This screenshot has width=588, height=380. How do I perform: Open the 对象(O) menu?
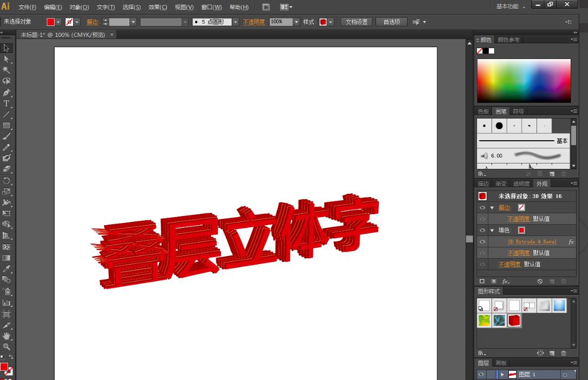[x=79, y=7]
